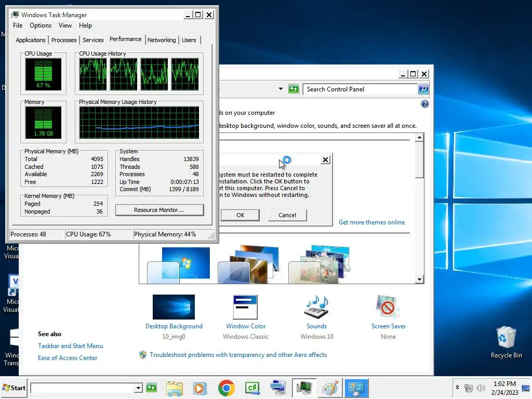Open Troubleshoot transparency and Aero effects link
This screenshot has height=399, width=532.
tap(238, 355)
